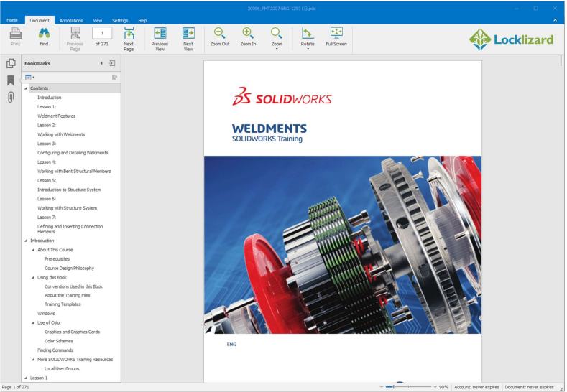Go to Conventions Used in this Book
The image size is (567, 392).
pos(74,287)
